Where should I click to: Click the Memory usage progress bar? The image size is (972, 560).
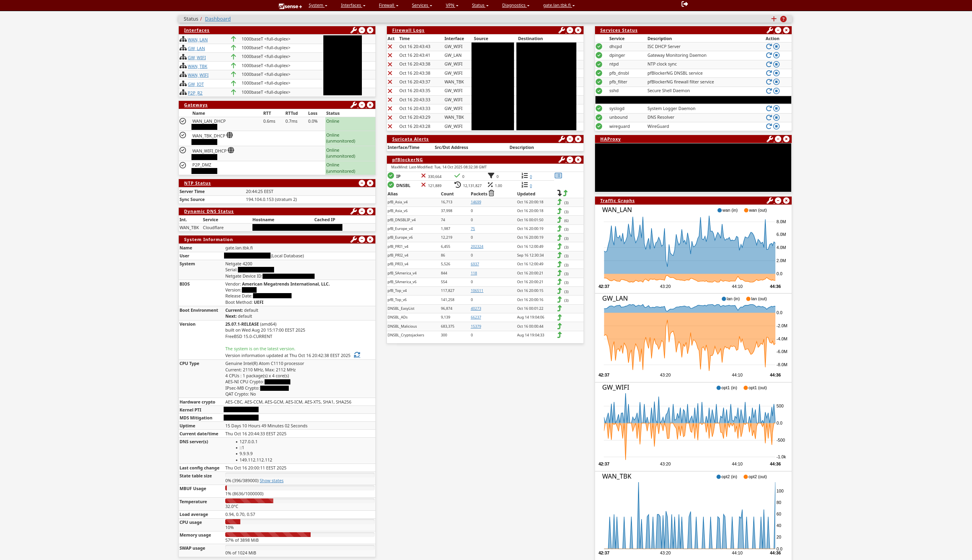pyautogui.click(x=300, y=535)
